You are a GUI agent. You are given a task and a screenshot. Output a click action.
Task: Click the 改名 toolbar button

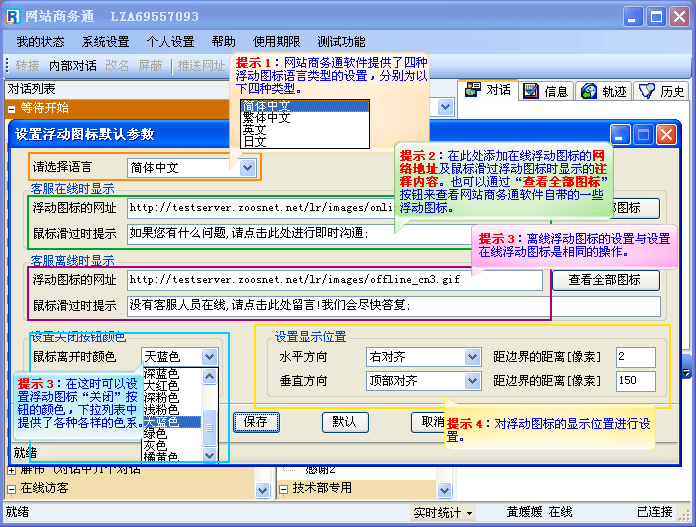(117, 66)
